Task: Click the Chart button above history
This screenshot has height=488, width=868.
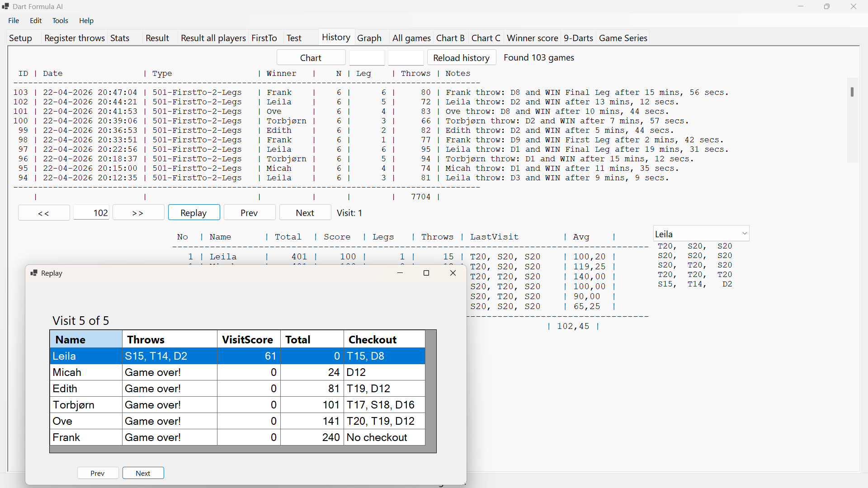Action: [x=311, y=57]
